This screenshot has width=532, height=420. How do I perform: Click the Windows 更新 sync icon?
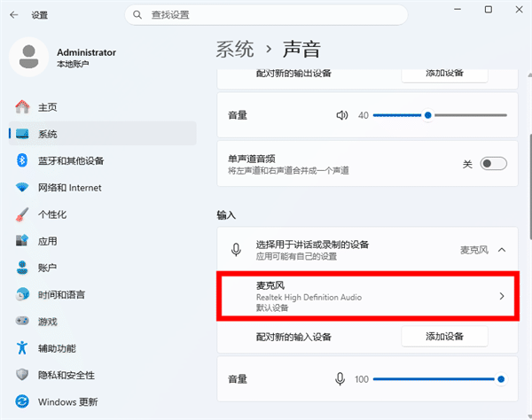tap(22, 401)
